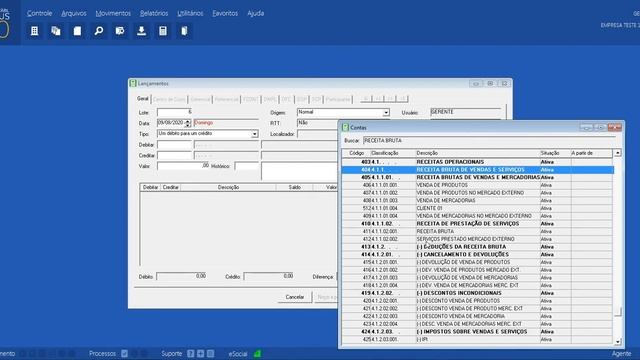Select row VENDA DE PRODUTOS NO MERCADO EXTERNO
Screen dimensions: 640x360
[478, 193]
